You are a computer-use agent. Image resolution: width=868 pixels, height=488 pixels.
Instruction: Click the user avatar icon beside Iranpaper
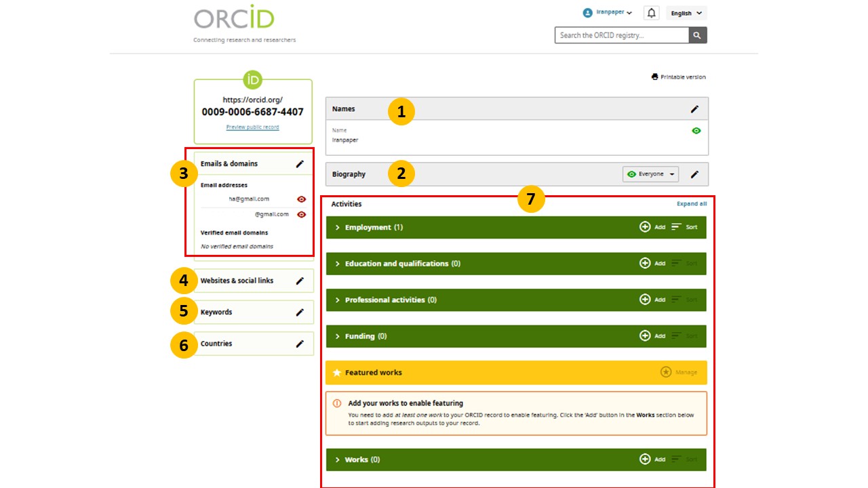point(588,13)
